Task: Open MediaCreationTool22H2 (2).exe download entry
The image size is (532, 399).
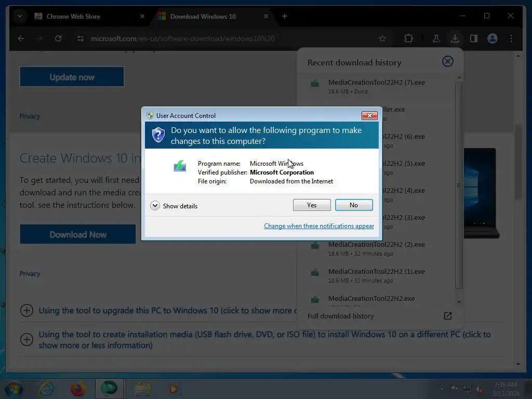Action: tap(377, 249)
